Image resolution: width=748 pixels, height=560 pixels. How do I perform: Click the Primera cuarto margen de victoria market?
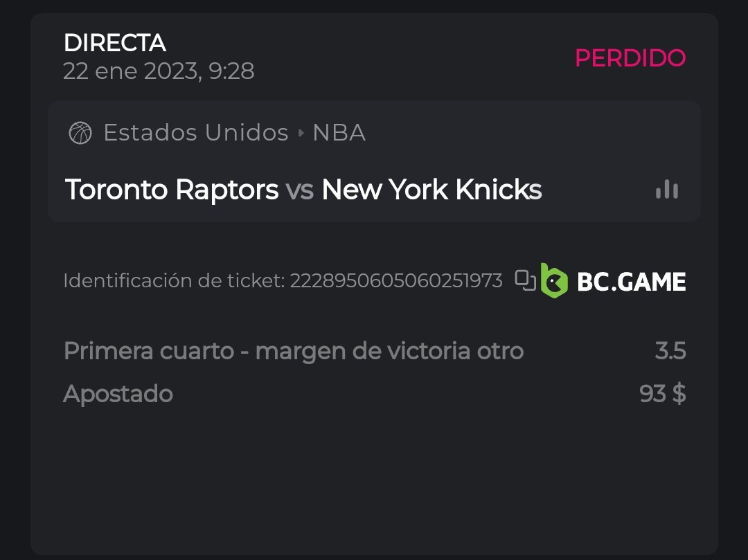pyautogui.click(x=293, y=351)
